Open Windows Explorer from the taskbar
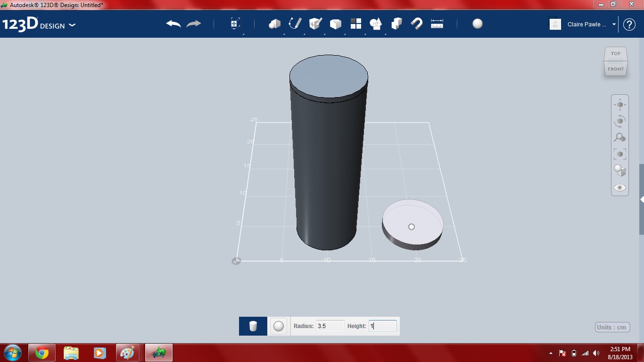644x362 pixels. [71, 353]
